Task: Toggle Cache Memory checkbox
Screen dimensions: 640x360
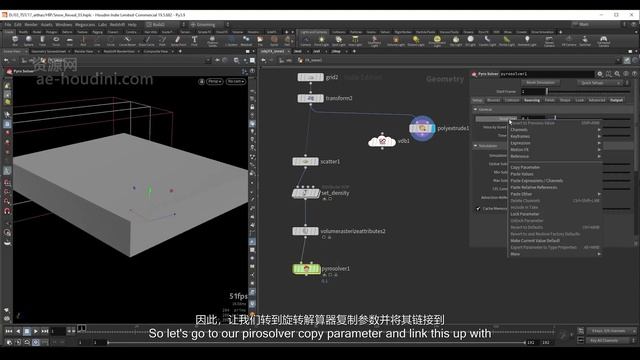Action: click(x=478, y=209)
